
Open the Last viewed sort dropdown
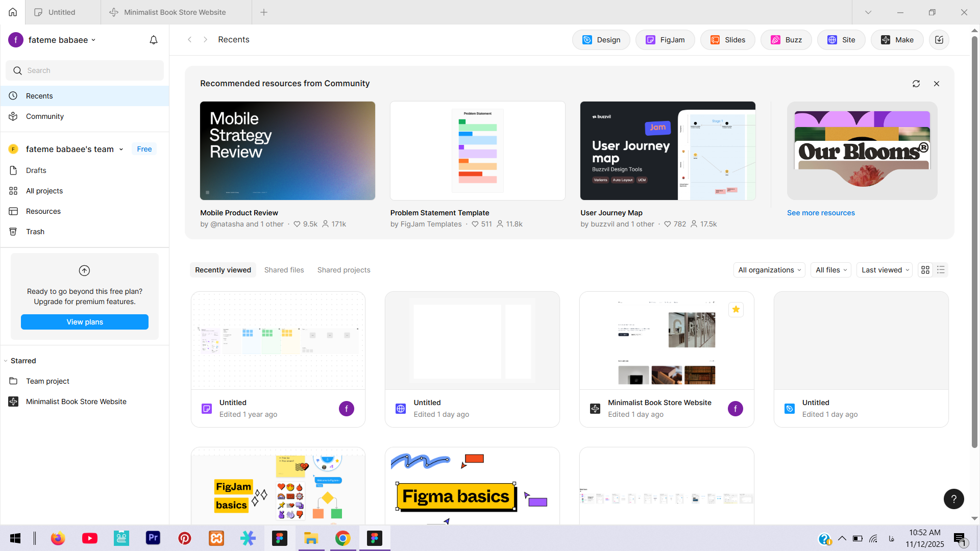tap(885, 270)
